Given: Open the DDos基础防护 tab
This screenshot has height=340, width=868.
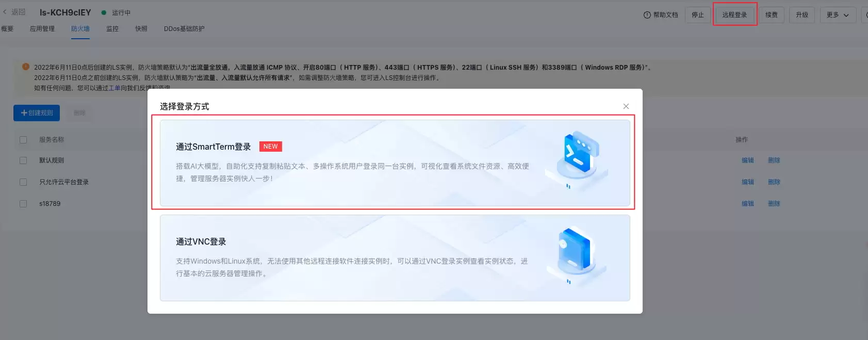Looking at the screenshot, I should click(x=184, y=29).
